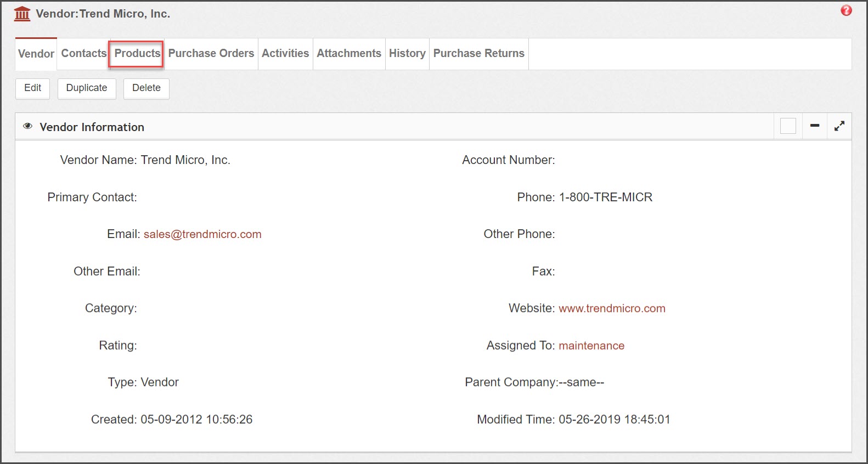The width and height of the screenshot is (868, 464).
Task: Click the Type value Vendor
Action: tap(160, 382)
